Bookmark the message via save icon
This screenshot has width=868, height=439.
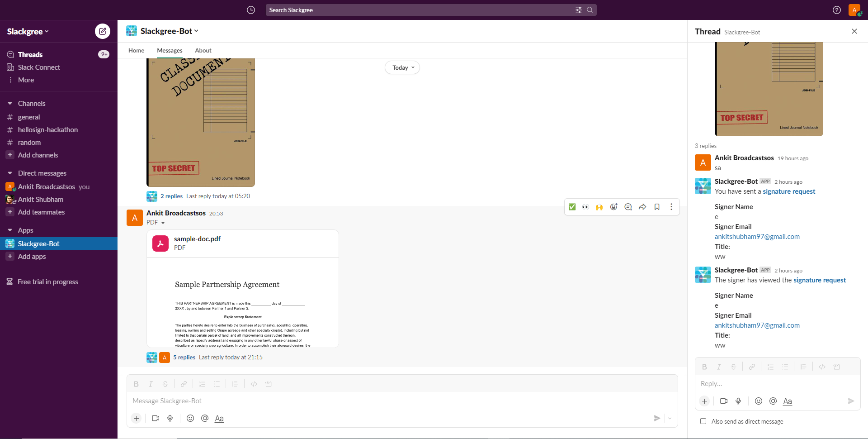(657, 207)
